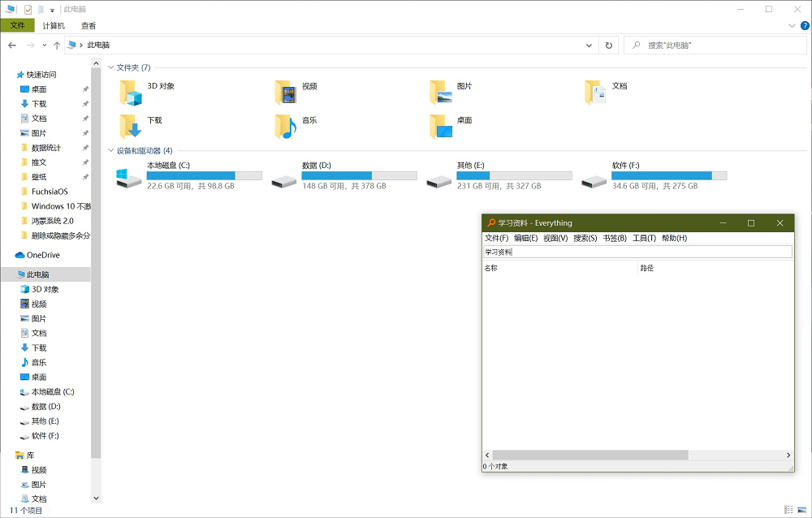
Task: Unpin 桌面 from quick access
Action: 85,89
